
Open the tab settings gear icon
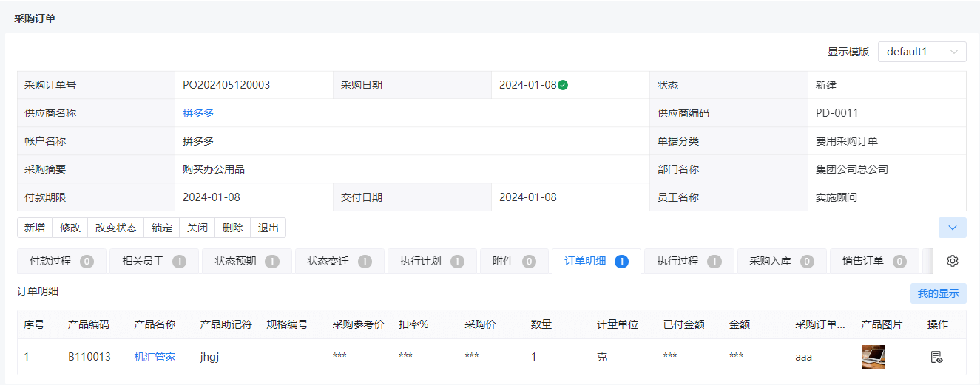(953, 261)
